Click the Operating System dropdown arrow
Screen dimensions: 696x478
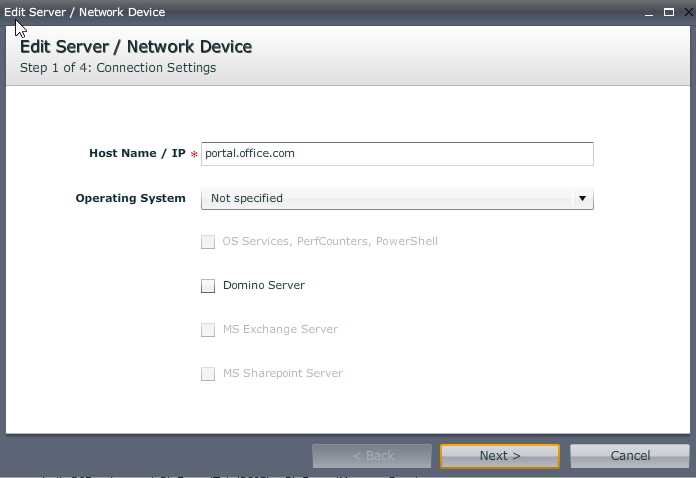point(582,199)
